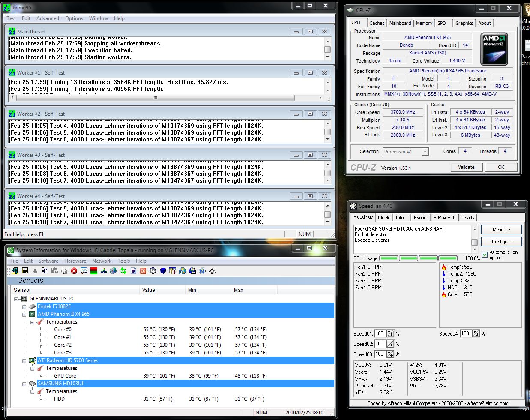Switch to the Mainboard tab in CPU-Z
530x420 pixels.
(400, 23)
